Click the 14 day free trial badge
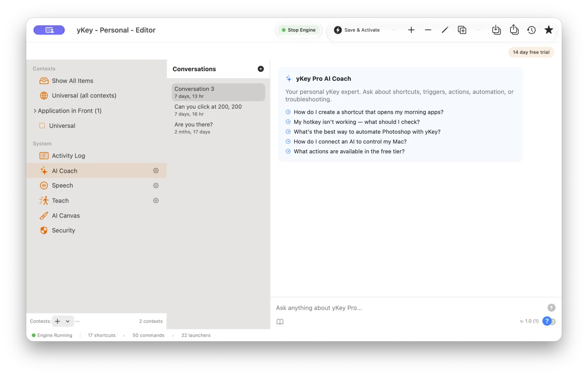588x376 pixels. 531,52
